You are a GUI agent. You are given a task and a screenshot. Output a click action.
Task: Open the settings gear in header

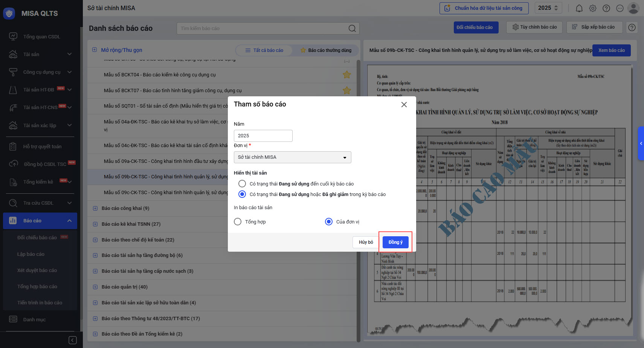[x=593, y=8]
